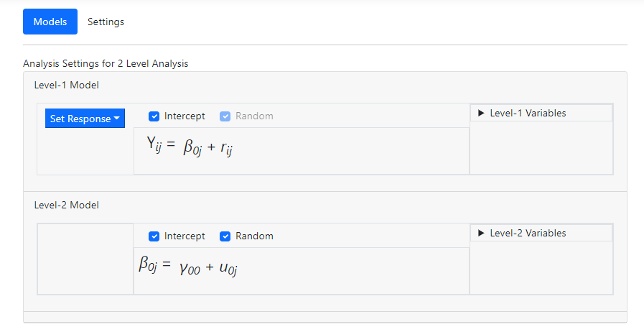Click the Level-2 Model section heading
Image resolution: width=644 pixels, height=332 pixels.
coord(66,205)
